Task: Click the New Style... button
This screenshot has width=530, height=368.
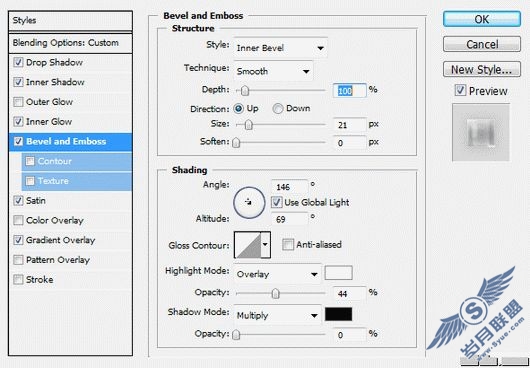Action: click(x=482, y=70)
